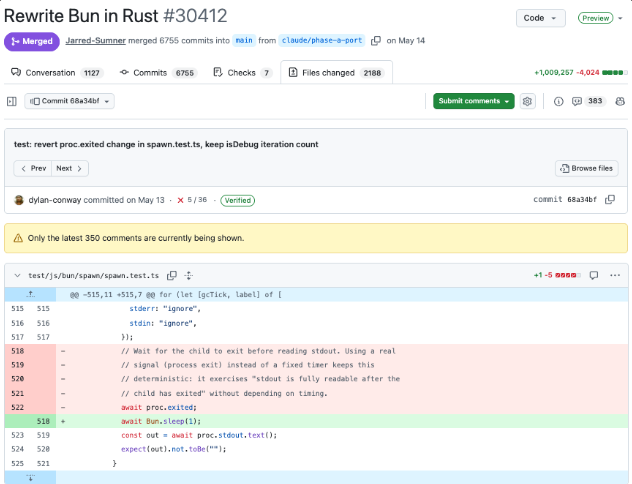Open the 383 comments panel
Screen dimensions: 632x484
tap(588, 101)
